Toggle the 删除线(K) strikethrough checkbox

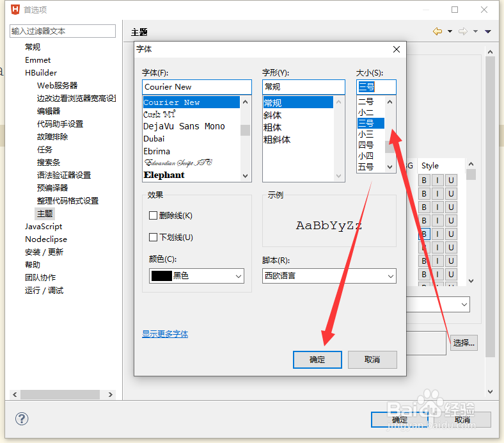click(x=153, y=215)
